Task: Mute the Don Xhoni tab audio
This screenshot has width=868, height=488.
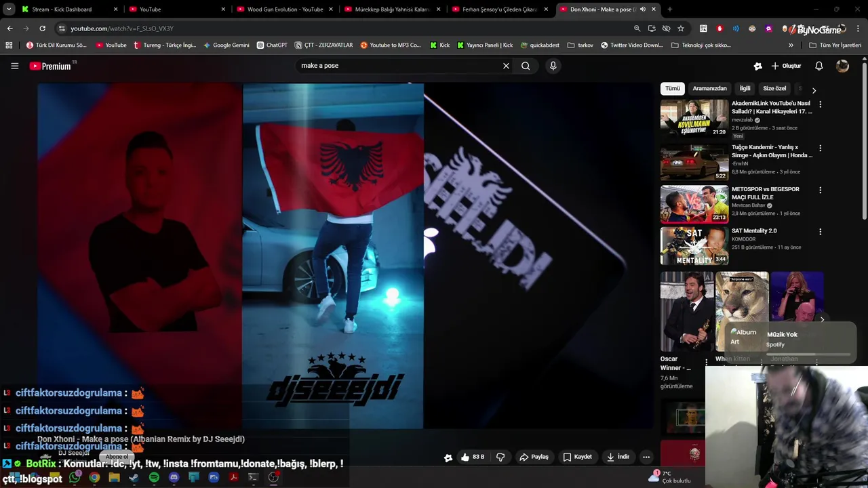Action: pyautogui.click(x=642, y=9)
